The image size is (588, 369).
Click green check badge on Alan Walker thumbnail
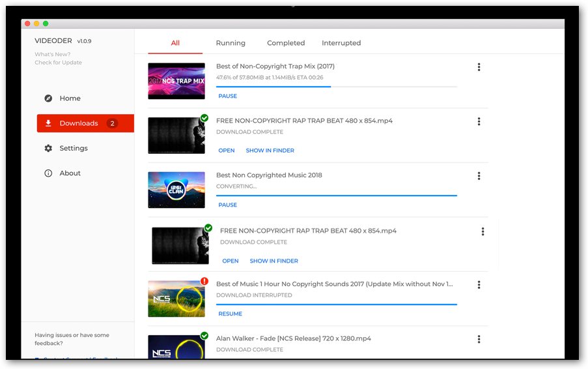(204, 336)
